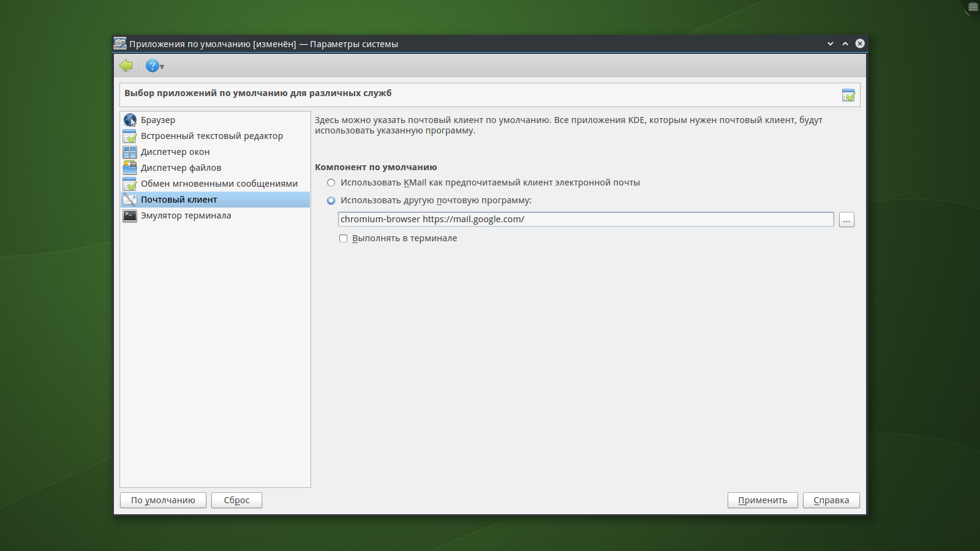Viewport: 980px width, 551px height.
Task: Click the mail program command input field
Action: (x=586, y=219)
